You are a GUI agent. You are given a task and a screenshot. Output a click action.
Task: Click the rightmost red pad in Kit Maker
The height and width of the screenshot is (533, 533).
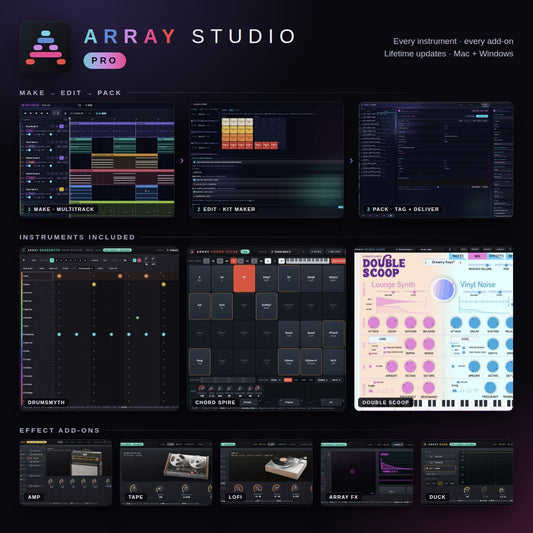coord(274,145)
